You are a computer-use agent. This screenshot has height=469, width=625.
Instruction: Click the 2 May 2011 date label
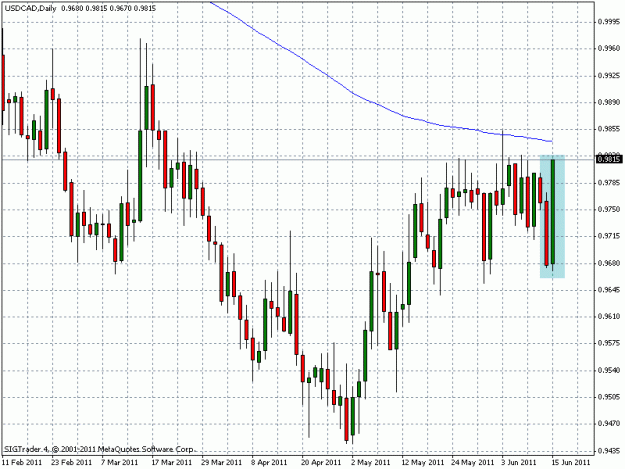pos(371,463)
